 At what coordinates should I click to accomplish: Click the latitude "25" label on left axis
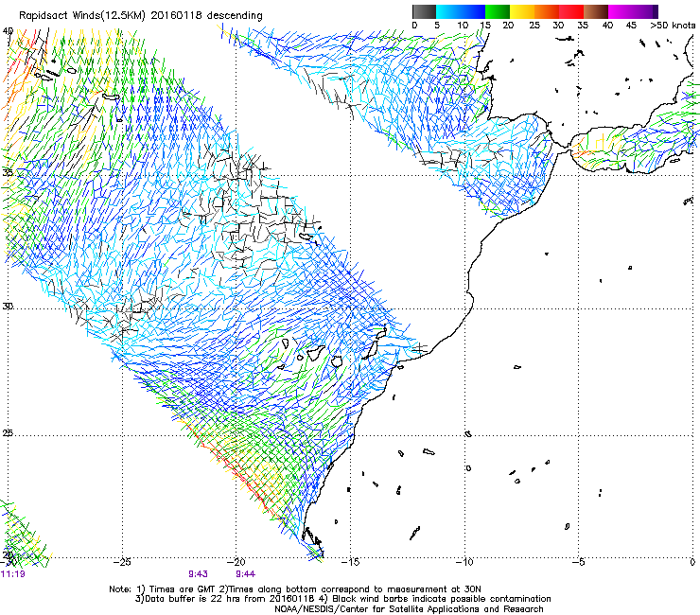click(8, 433)
